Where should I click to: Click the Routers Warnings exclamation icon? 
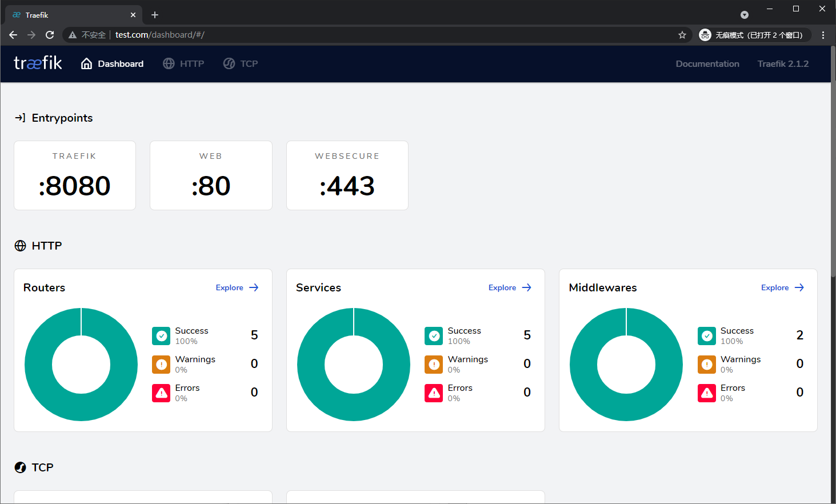coord(161,365)
